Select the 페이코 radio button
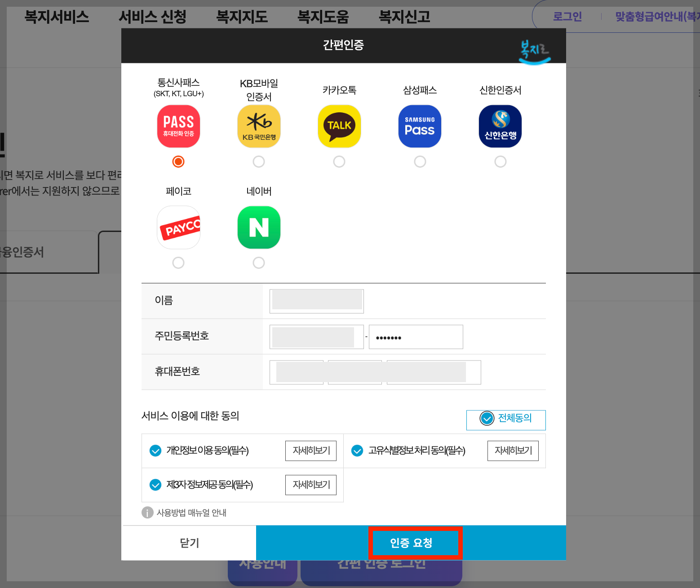Screen dimensions: 700x588 pos(178,263)
